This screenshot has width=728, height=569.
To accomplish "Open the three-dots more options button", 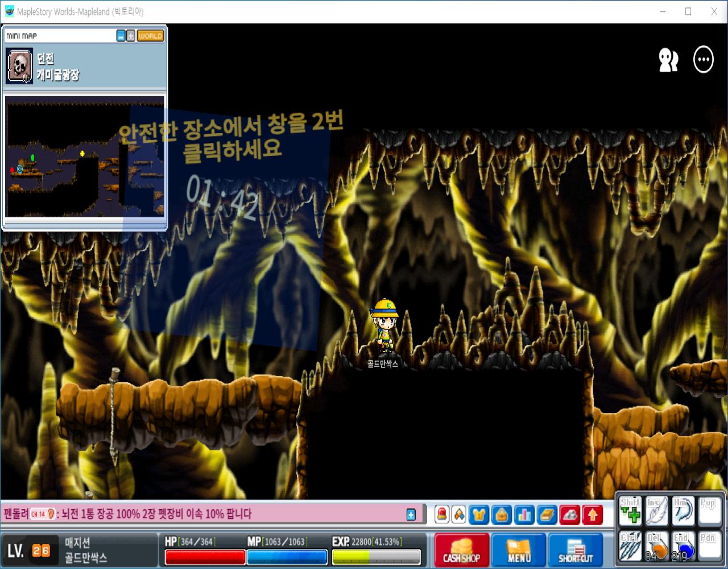I will point(704,60).
